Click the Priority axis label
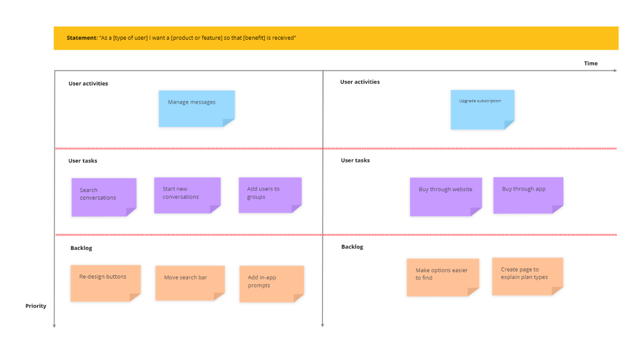The height and width of the screenshot is (362, 644). [x=36, y=306]
